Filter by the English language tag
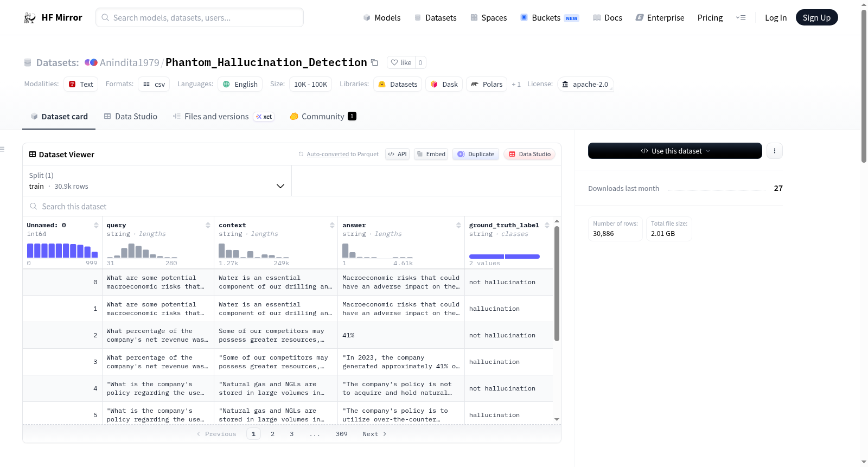Image resolution: width=868 pixels, height=467 pixels. (x=240, y=85)
